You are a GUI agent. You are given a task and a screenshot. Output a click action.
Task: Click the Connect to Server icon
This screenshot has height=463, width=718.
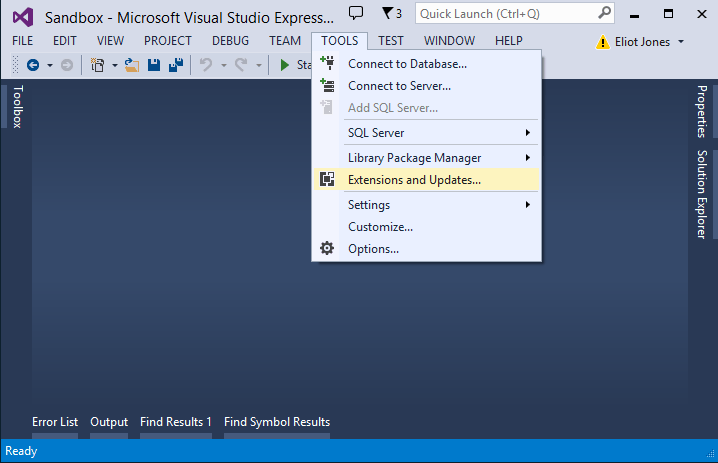pyautogui.click(x=327, y=85)
